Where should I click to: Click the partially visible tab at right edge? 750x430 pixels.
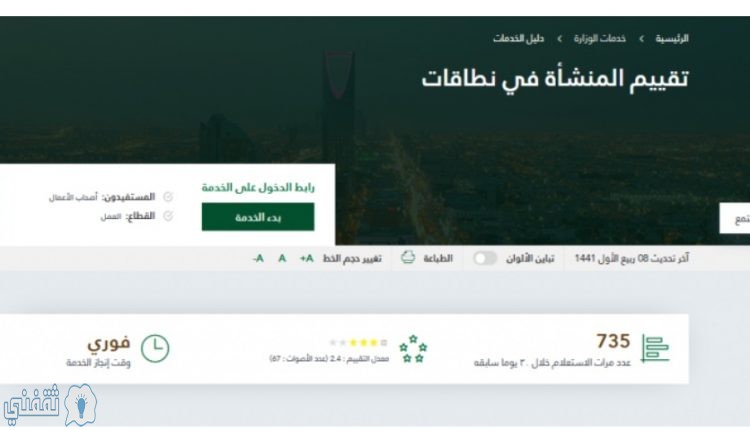(735, 218)
